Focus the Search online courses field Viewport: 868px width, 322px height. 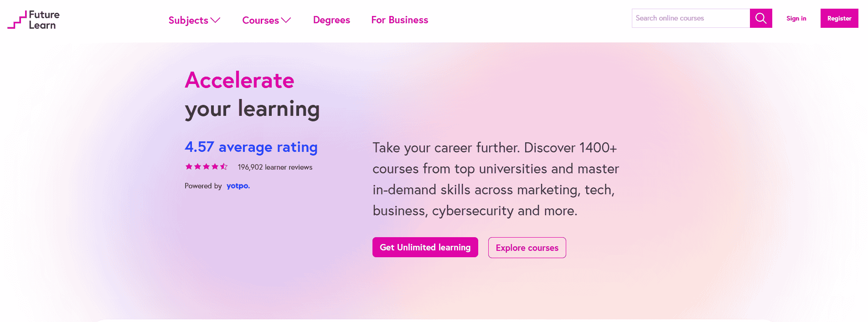point(690,18)
